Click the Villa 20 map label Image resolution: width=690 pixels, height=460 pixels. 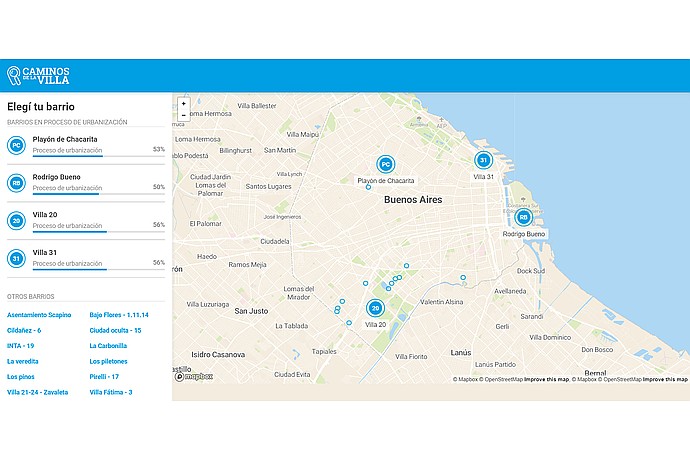click(375, 324)
